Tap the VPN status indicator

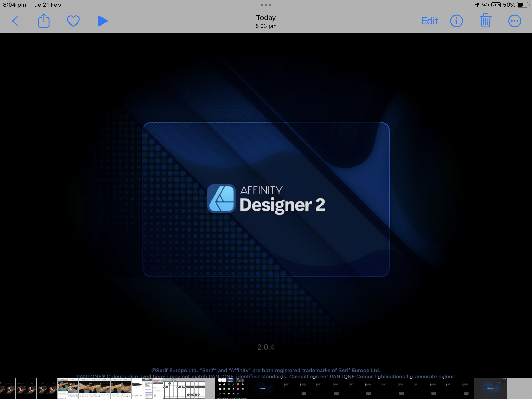tap(496, 5)
